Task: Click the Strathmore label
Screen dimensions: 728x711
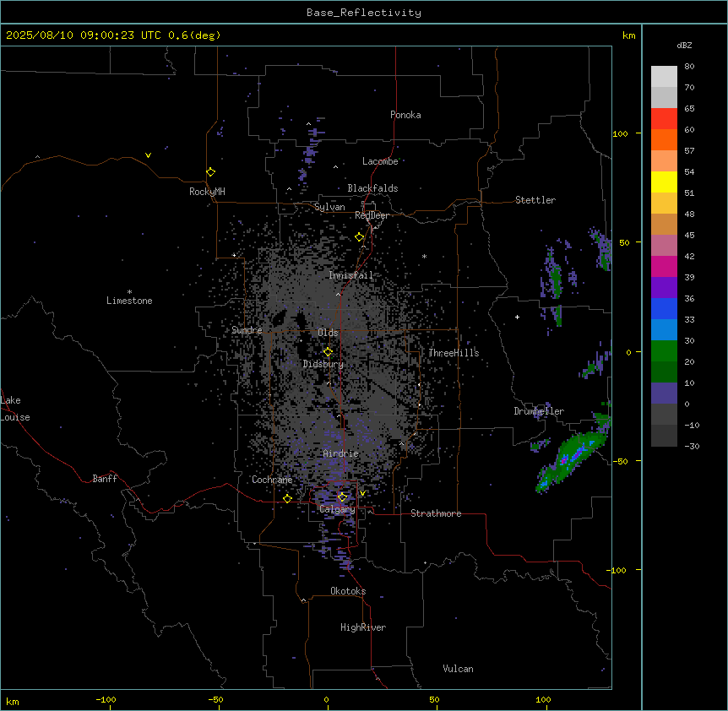Action: (436, 513)
